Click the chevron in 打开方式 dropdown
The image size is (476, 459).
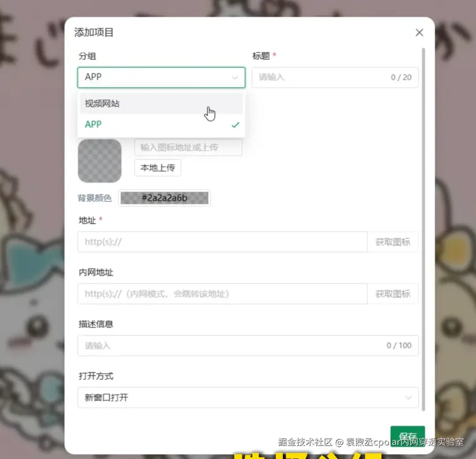pos(408,398)
